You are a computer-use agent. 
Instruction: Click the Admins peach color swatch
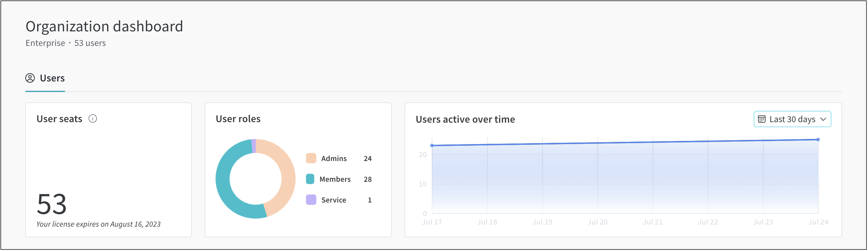(311, 158)
